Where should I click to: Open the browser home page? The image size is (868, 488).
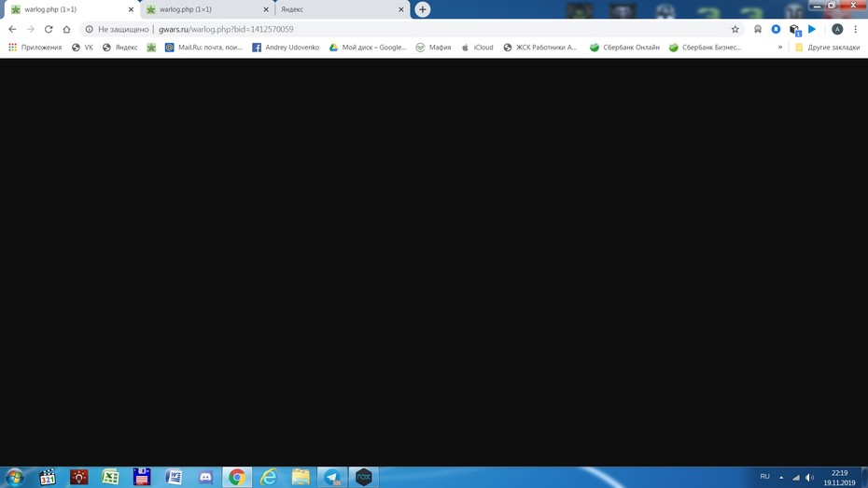click(66, 29)
